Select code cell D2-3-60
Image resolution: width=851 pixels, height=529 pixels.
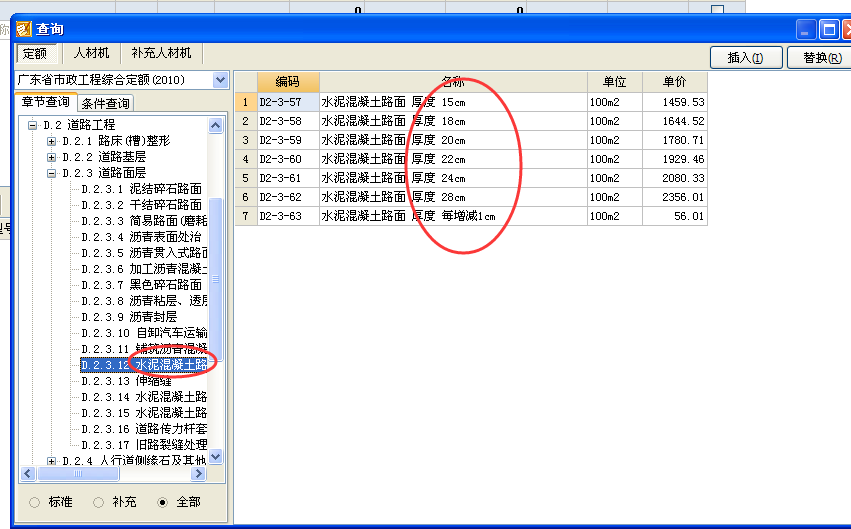tap(288, 159)
